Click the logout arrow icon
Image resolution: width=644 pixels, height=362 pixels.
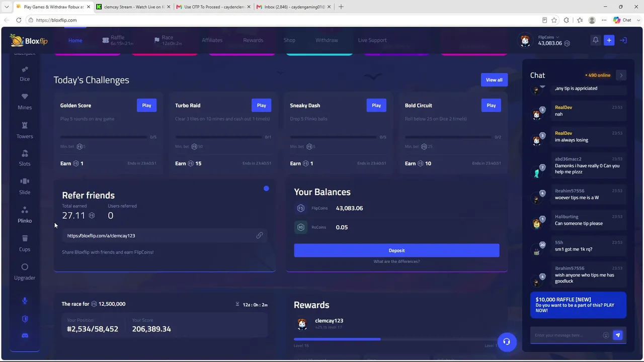click(x=623, y=40)
